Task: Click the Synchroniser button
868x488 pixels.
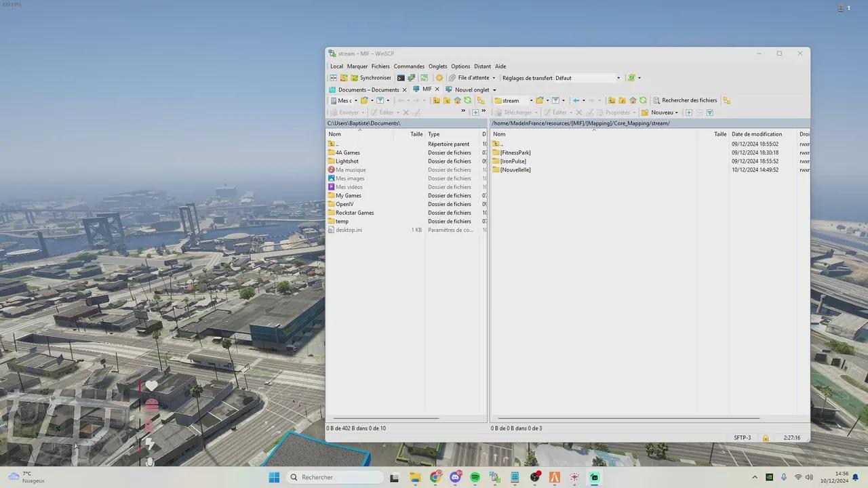Action: [371, 78]
